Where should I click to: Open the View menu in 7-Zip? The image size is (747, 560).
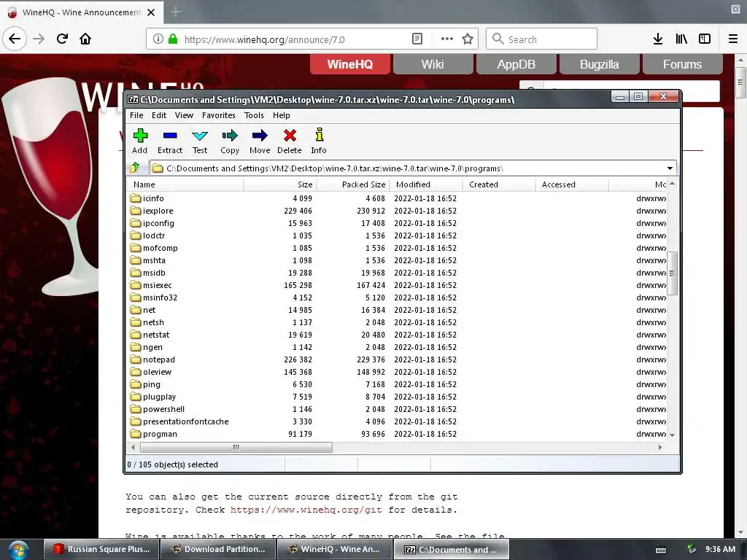point(184,115)
